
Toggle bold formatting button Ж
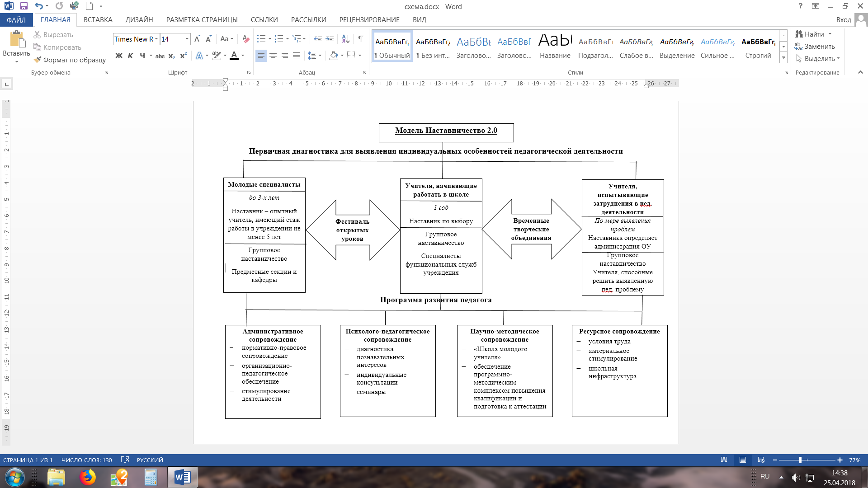pyautogui.click(x=119, y=56)
